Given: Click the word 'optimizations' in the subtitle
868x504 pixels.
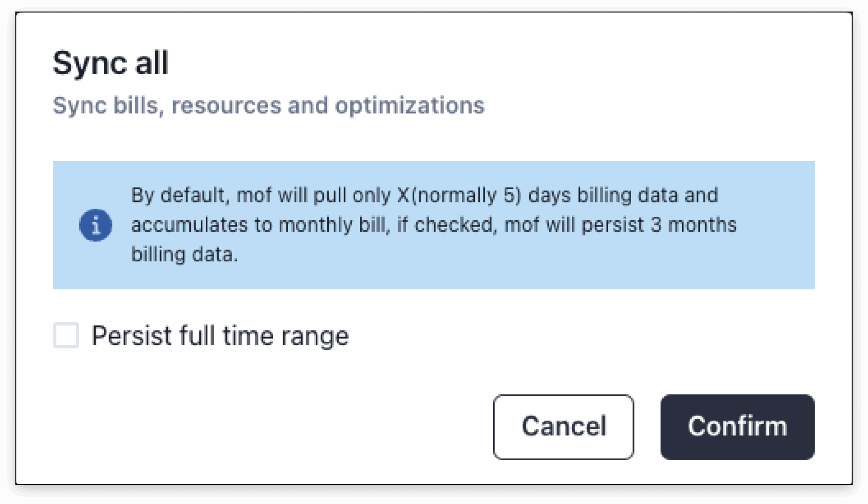Looking at the screenshot, I should click(409, 105).
